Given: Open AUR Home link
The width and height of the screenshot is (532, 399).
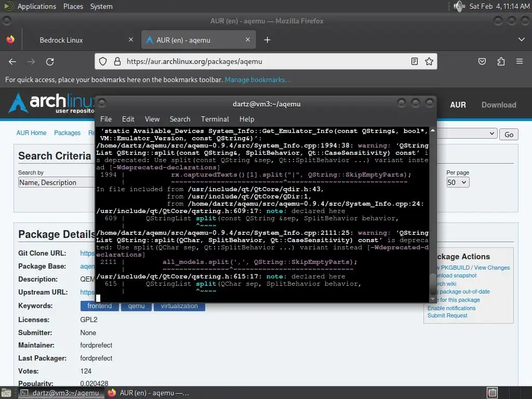Looking at the screenshot, I should coord(31,132).
